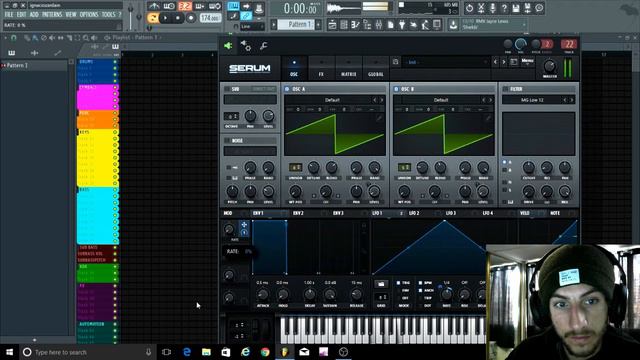Click the green speaker icon in plugin wrapper
Screen dimensions: 640x360
[228, 46]
